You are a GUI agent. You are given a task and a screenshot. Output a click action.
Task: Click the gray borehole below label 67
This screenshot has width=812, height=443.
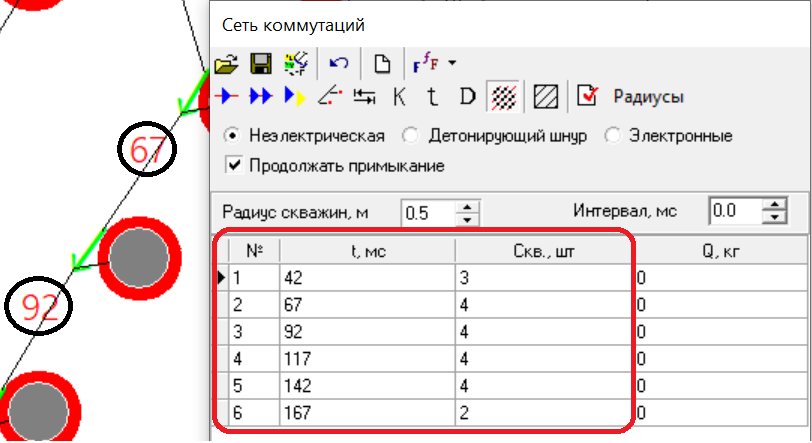140,258
